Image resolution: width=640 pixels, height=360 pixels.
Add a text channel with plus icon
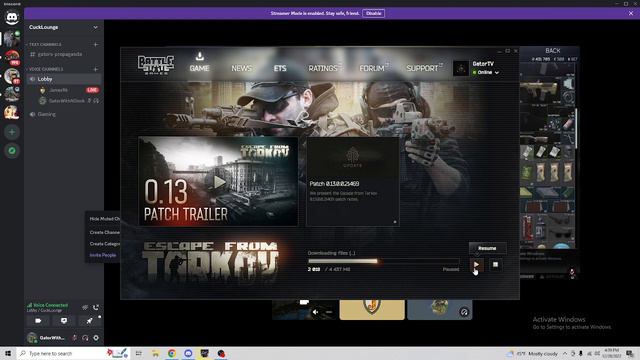pos(96,44)
